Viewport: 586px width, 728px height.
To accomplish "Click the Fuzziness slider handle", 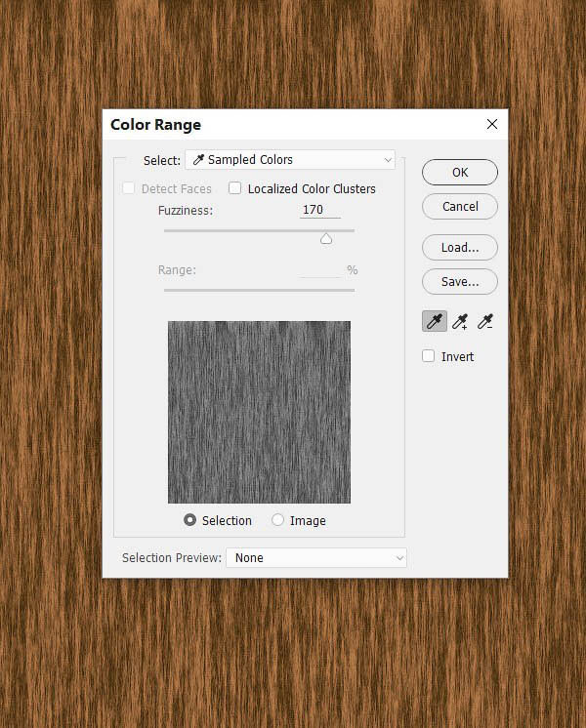I will pos(326,239).
